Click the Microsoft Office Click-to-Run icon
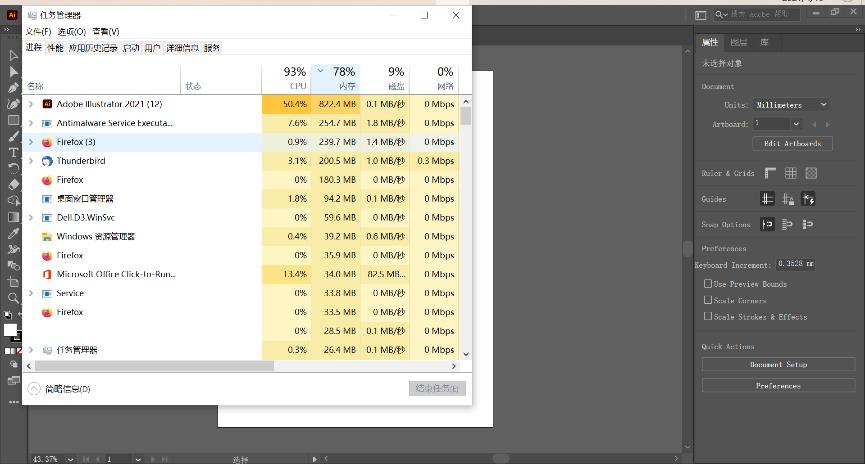This screenshot has height=464, width=865. pos(47,274)
